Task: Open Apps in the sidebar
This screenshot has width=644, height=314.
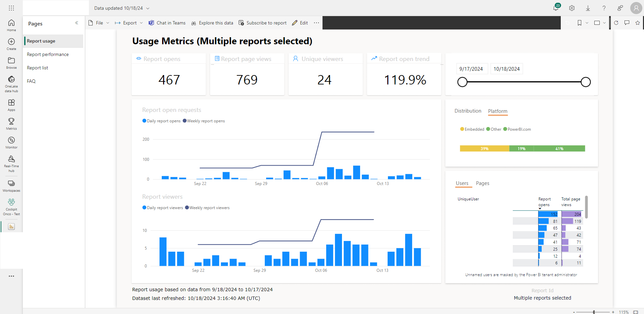Action: (11, 105)
